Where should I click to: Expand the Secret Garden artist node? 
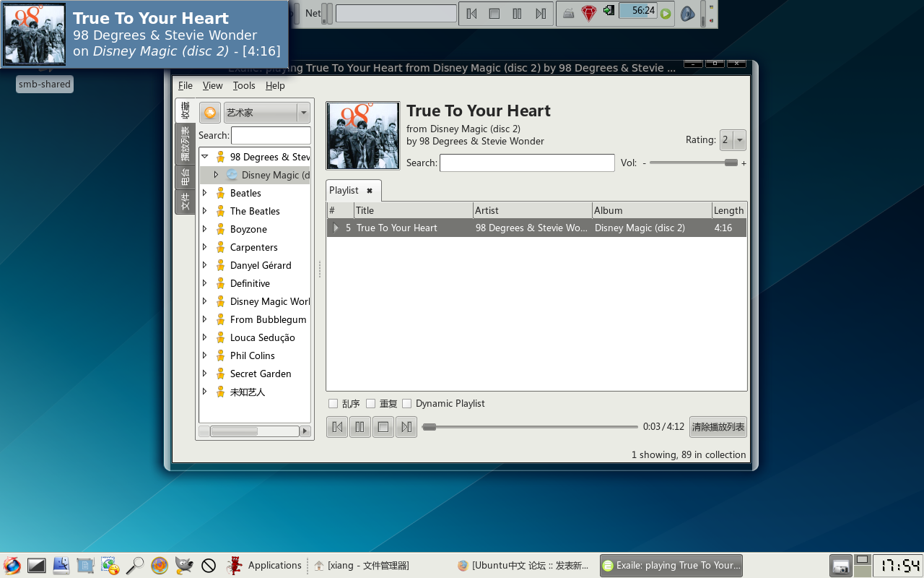[205, 374]
